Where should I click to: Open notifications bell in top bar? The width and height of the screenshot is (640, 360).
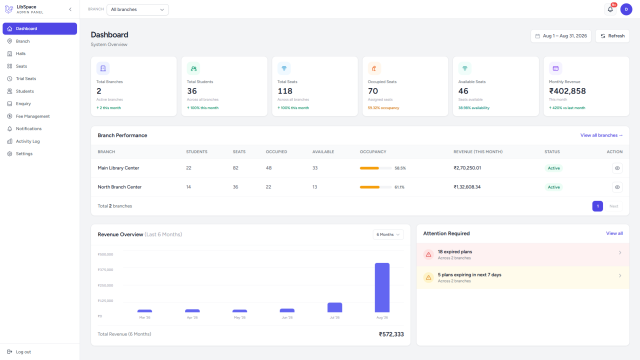(x=610, y=9)
